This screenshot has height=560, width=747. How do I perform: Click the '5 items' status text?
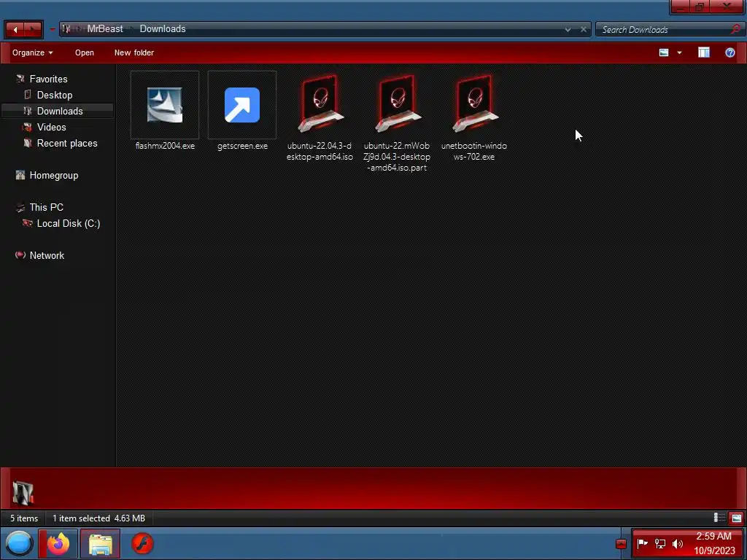(24, 518)
